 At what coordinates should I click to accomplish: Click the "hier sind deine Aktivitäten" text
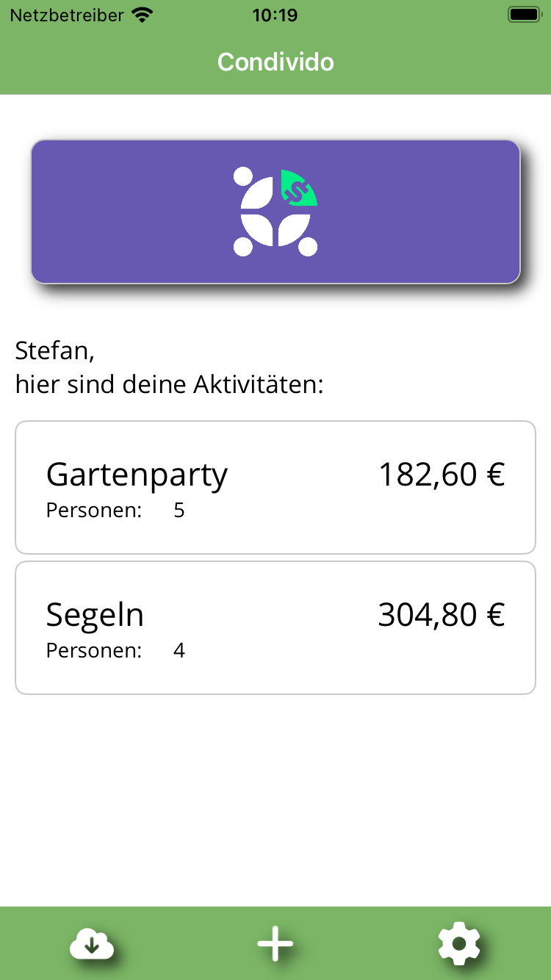click(x=169, y=384)
